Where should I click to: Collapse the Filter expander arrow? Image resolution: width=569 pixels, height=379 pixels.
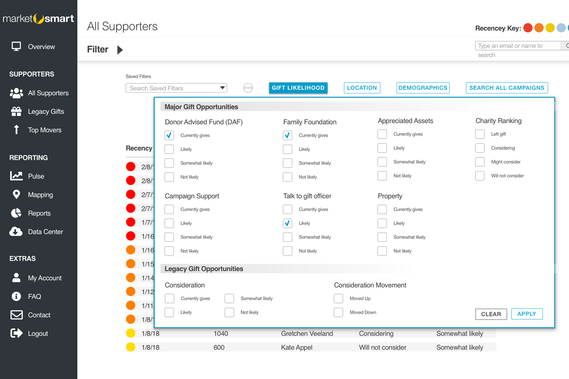[x=120, y=50]
